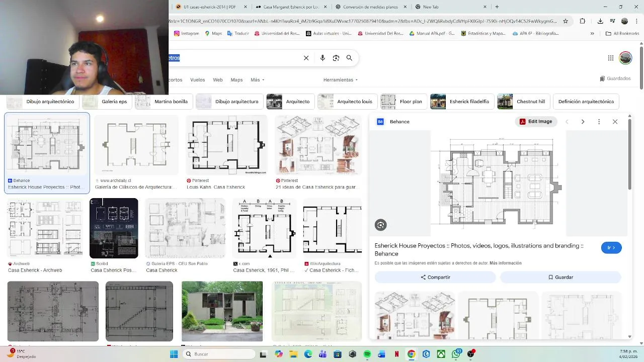Viewport: 644px width, 362px height.
Task: Open Microsoft Edge from the taskbar
Action: point(308,354)
